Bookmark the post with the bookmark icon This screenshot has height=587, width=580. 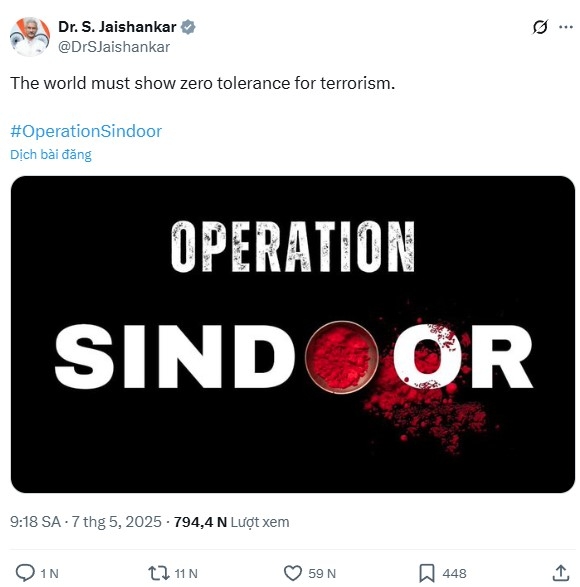coord(426,573)
